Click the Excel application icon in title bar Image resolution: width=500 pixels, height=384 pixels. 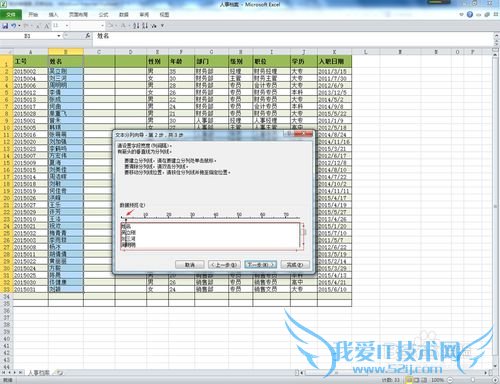click(x=3, y=4)
